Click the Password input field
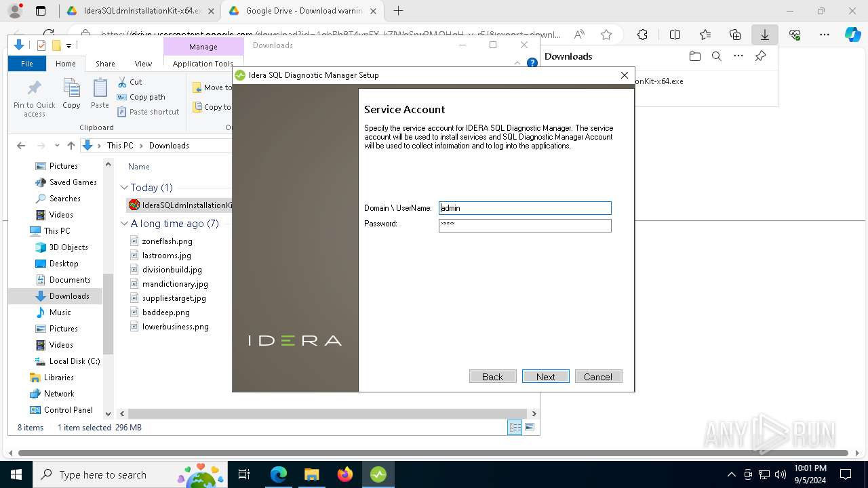The height and width of the screenshot is (488, 868). [x=525, y=225]
